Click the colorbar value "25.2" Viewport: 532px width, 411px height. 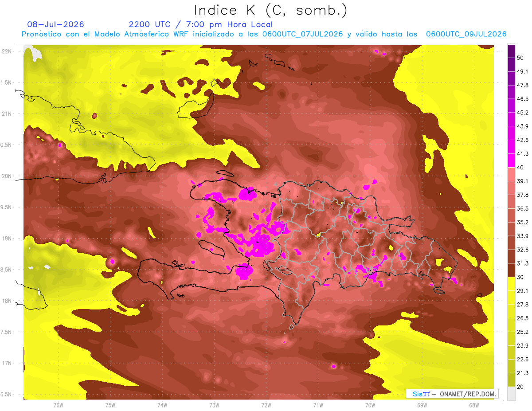(x=523, y=332)
